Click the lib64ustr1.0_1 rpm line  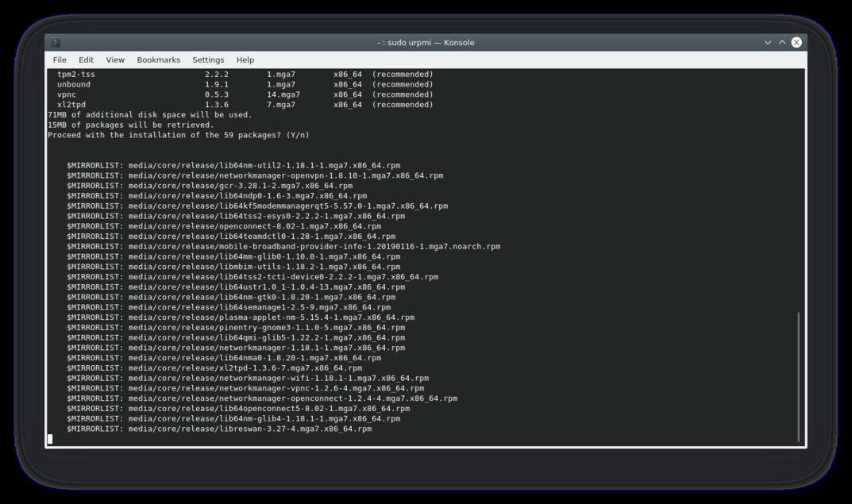click(x=236, y=287)
